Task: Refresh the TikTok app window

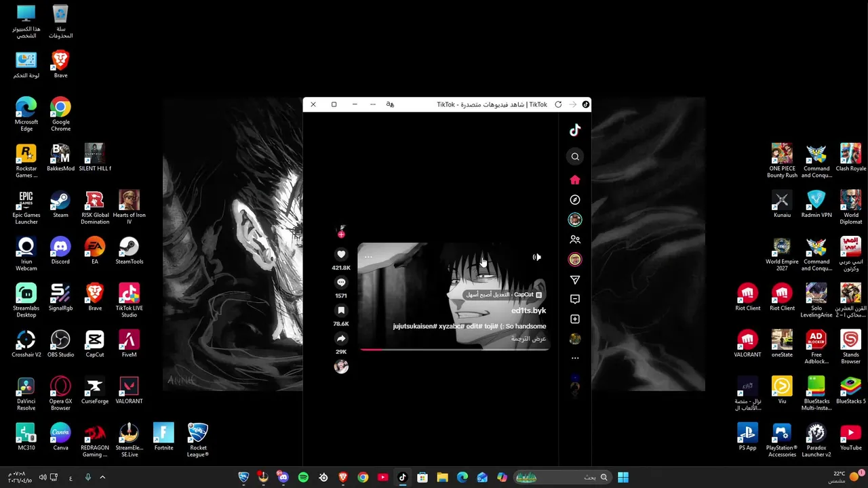Action: pos(558,104)
